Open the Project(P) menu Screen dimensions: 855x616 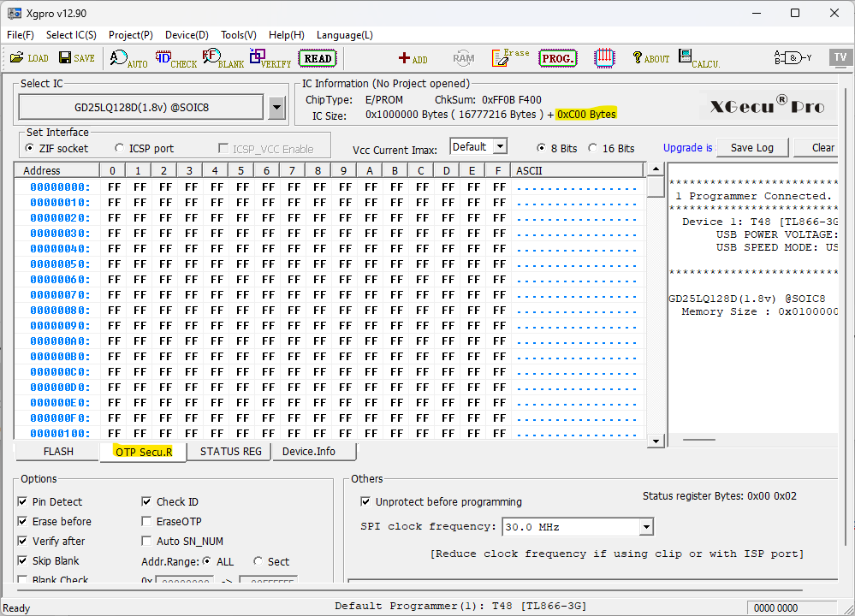131,35
